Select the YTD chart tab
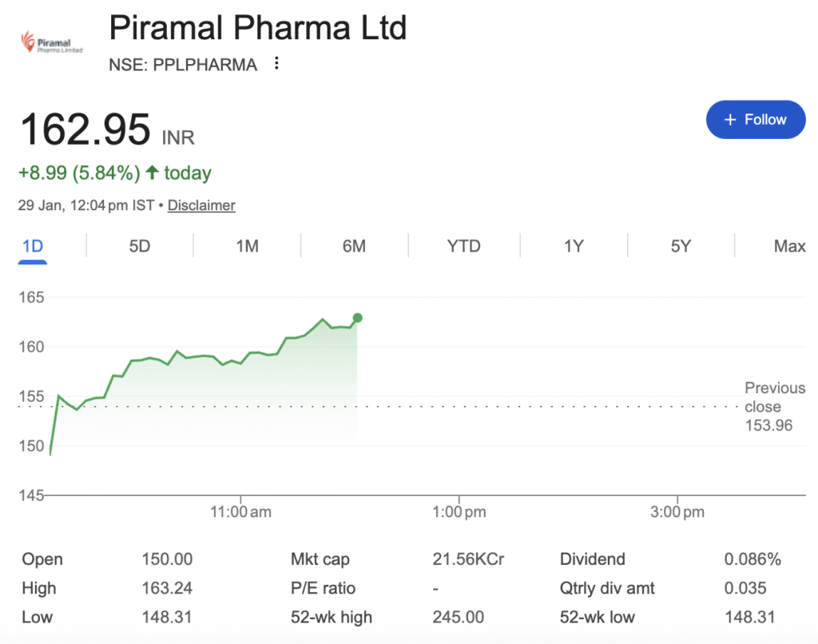This screenshot has width=818, height=644. (x=463, y=246)
